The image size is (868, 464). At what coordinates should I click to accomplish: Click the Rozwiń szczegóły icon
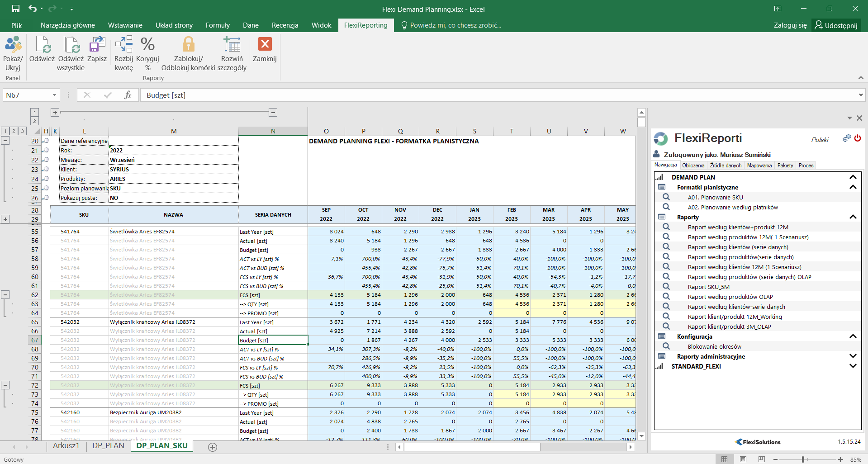coord(232,45)
